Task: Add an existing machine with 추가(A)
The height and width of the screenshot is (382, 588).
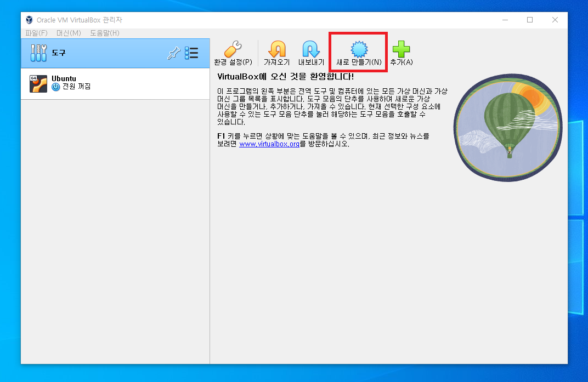Action: pos(402,53)
